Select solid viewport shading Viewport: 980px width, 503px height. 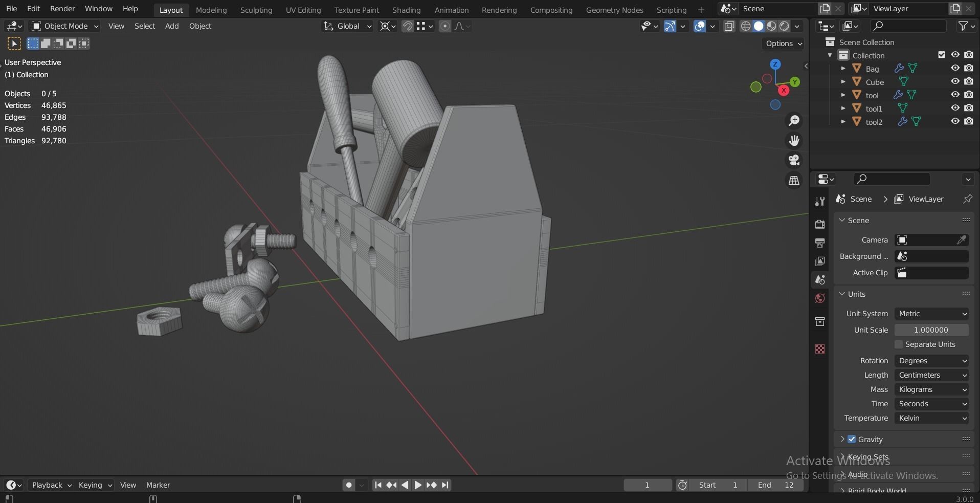[759, 26]
